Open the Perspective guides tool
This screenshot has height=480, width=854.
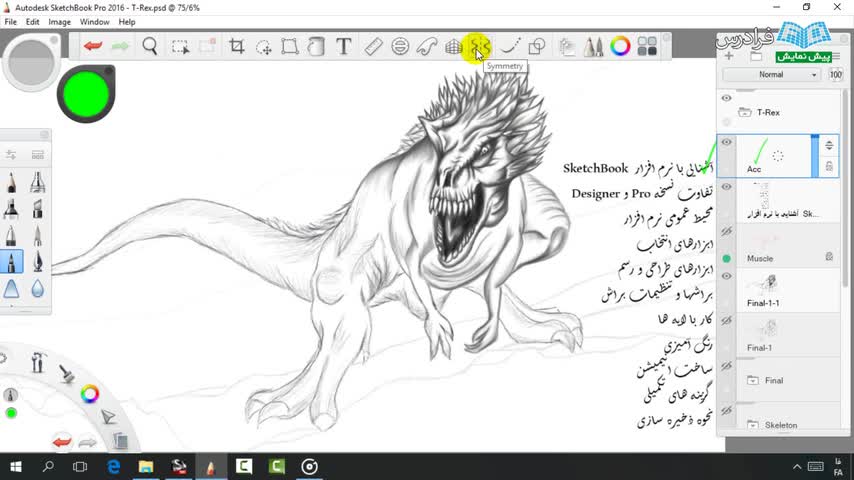[x=453, y=47]
